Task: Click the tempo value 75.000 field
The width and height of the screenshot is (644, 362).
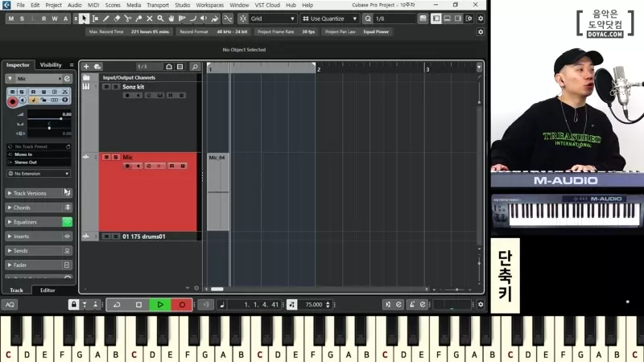Action: (x=314, y=305)
